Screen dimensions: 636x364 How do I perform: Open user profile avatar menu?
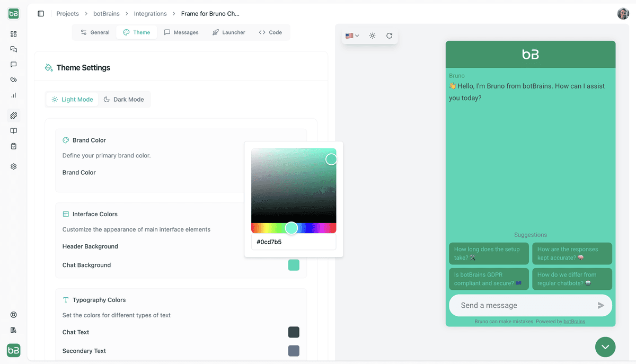pos(623,14)
